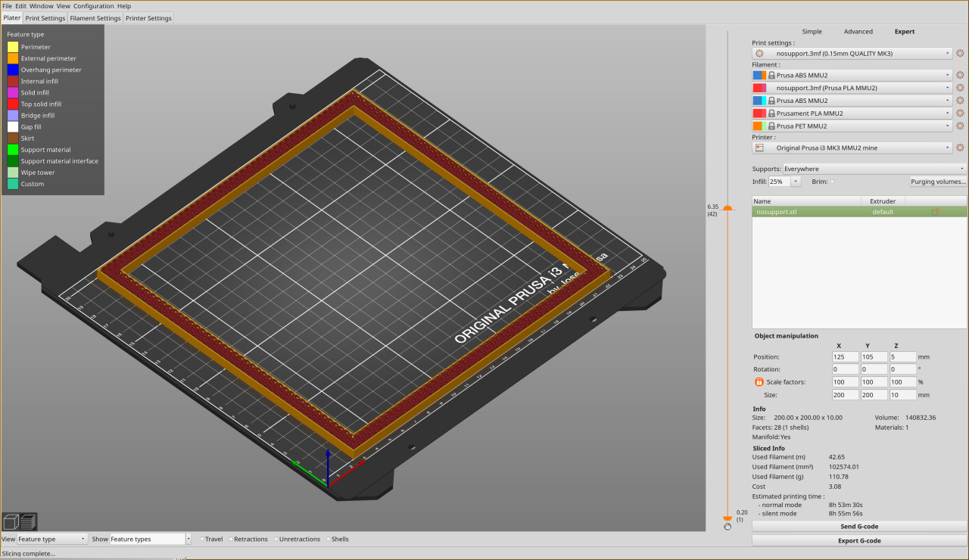Switch to 3D editor view cube icon

[11, 521]
